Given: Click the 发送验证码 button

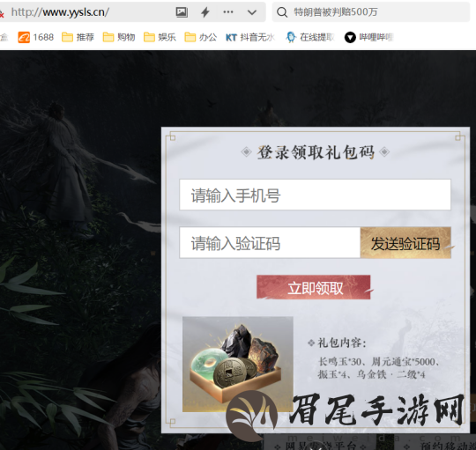Looking at the screenshot, I should (x=405, y=243).
